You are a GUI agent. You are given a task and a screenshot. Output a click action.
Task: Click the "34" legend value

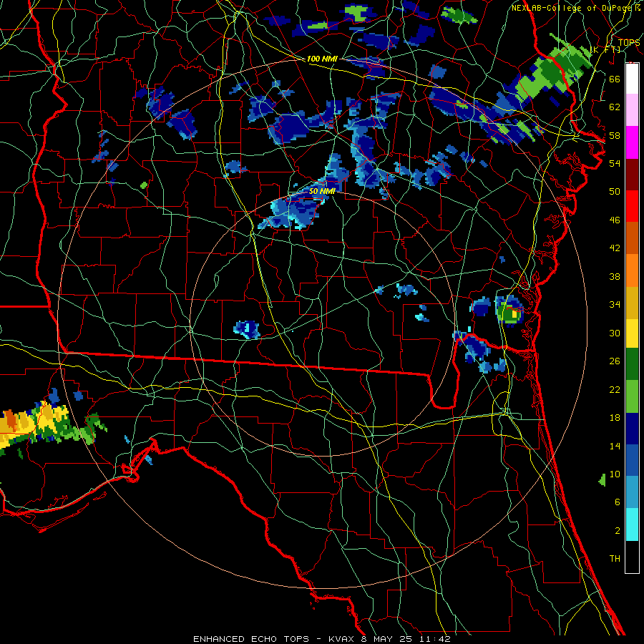pos(615,305)
